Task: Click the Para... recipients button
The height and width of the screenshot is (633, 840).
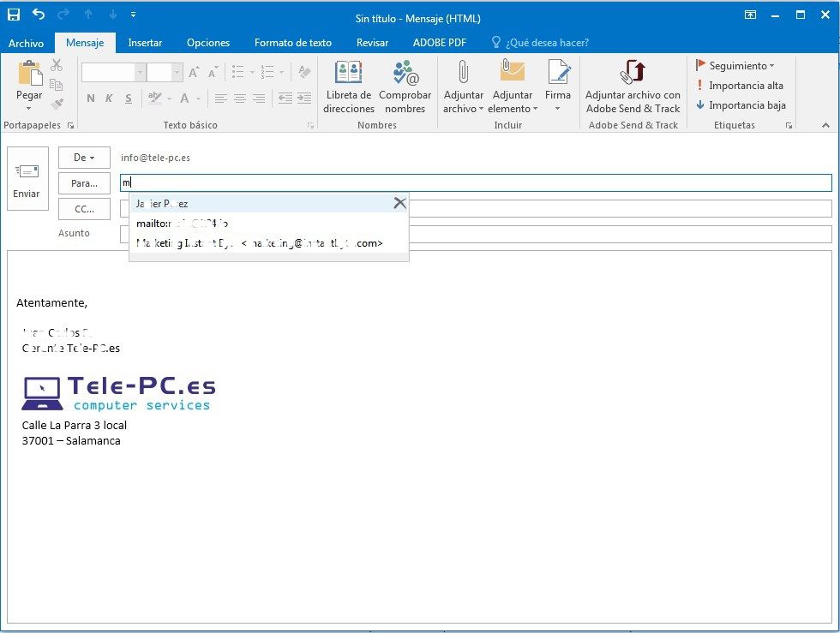Action: (x=84, y=183)
